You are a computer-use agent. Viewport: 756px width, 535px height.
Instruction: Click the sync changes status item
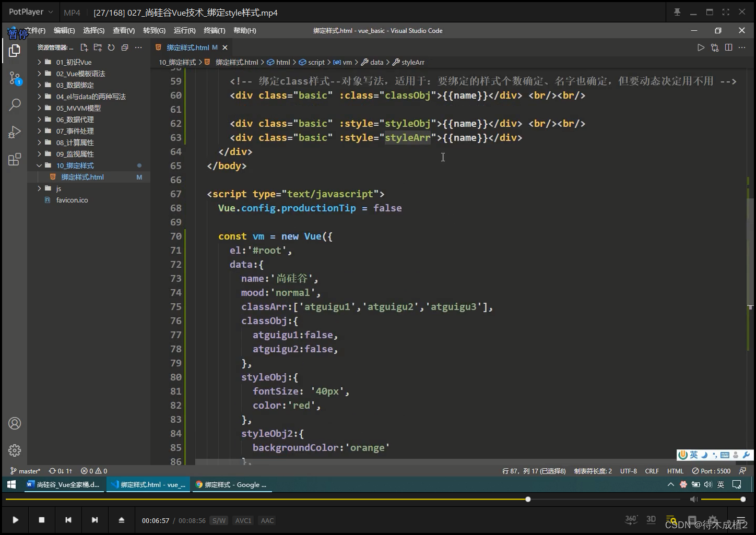[x=61, y=471]
